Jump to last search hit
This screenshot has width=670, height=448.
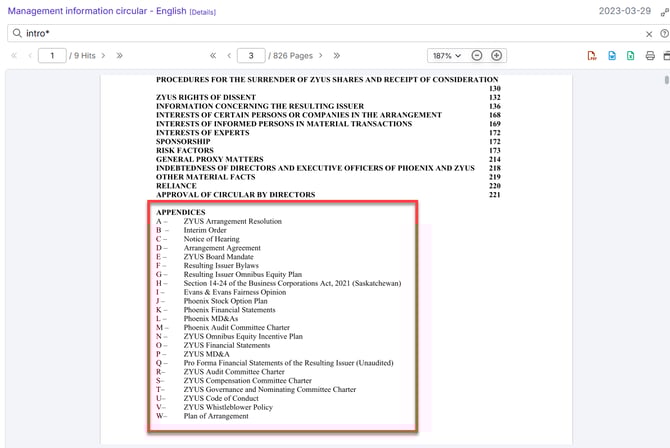click(120, 56)
